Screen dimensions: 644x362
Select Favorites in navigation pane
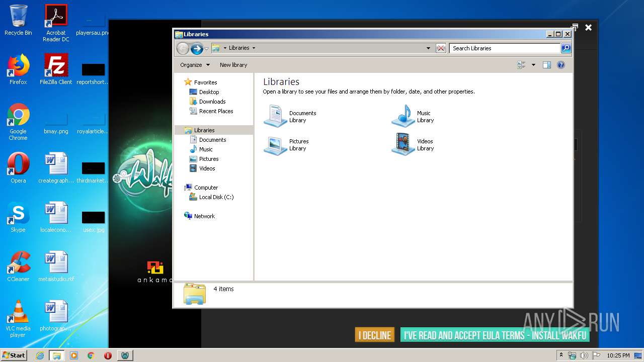[x=205, y=82]
